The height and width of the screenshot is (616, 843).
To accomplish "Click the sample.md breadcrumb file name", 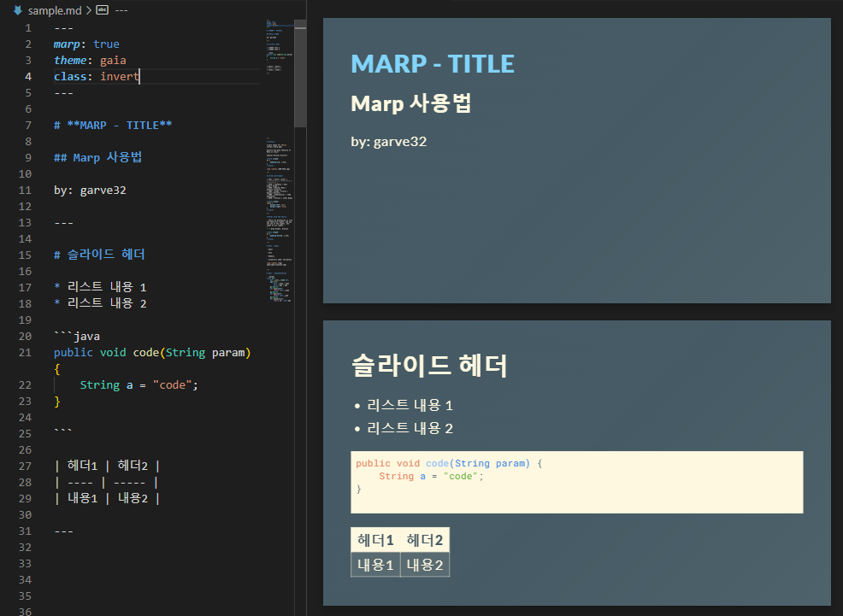I will [55, 10].
